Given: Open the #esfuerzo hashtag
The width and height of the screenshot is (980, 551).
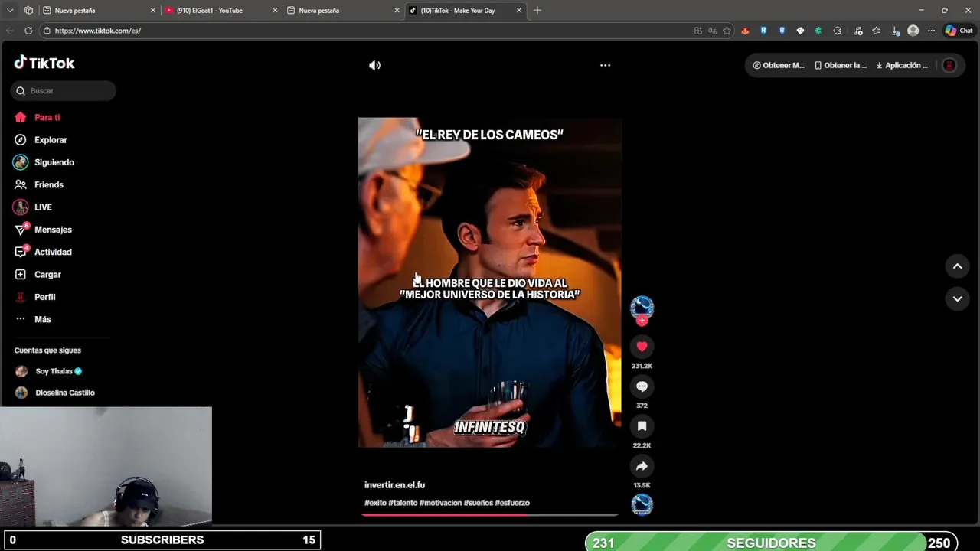Looking at the screenshot, I should point(512,503).
